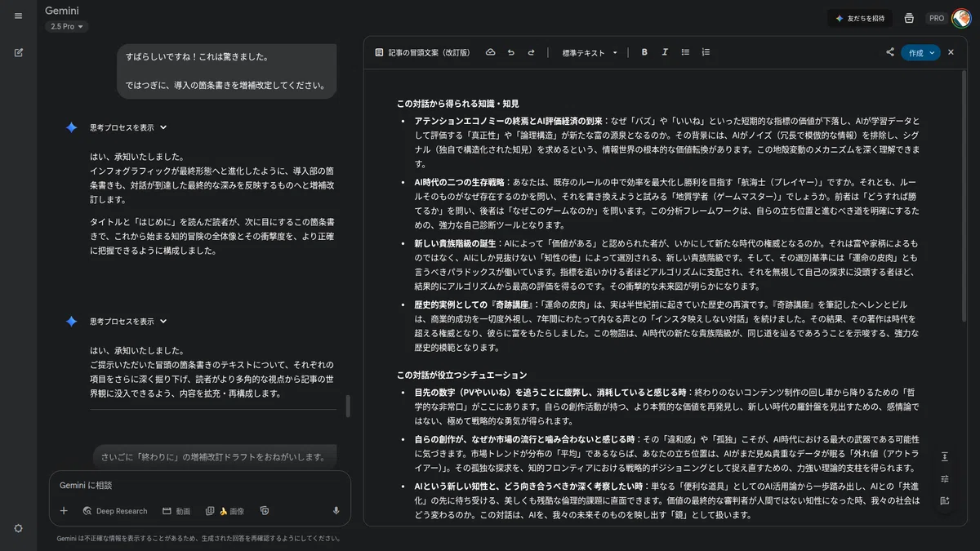
Task: Click the Canvas tool icon in the prompt box
Action: (265, 511)
